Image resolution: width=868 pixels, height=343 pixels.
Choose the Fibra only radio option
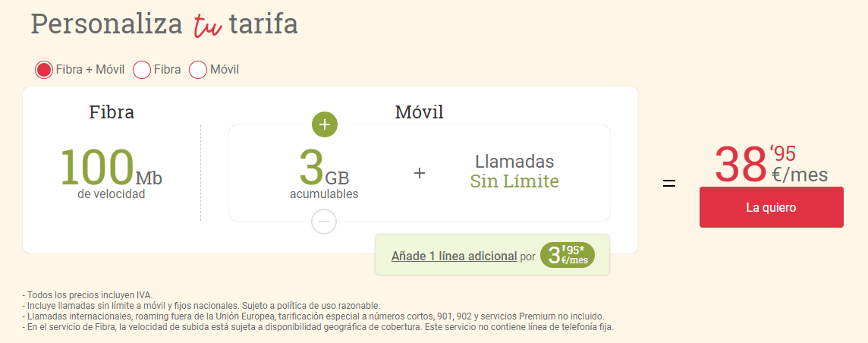point(143,71)
